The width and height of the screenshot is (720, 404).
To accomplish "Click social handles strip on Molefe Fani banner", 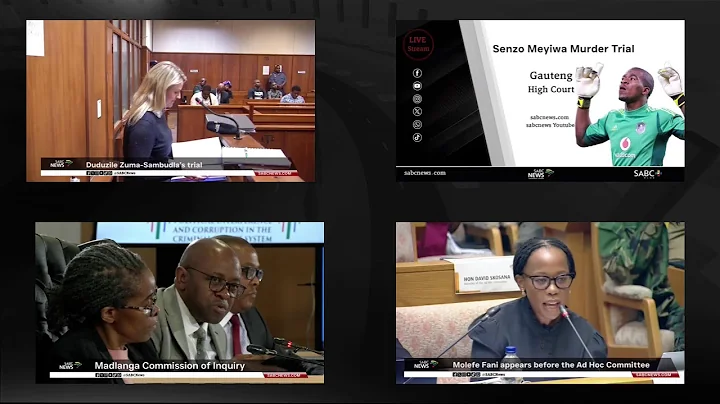I will 478,375.
